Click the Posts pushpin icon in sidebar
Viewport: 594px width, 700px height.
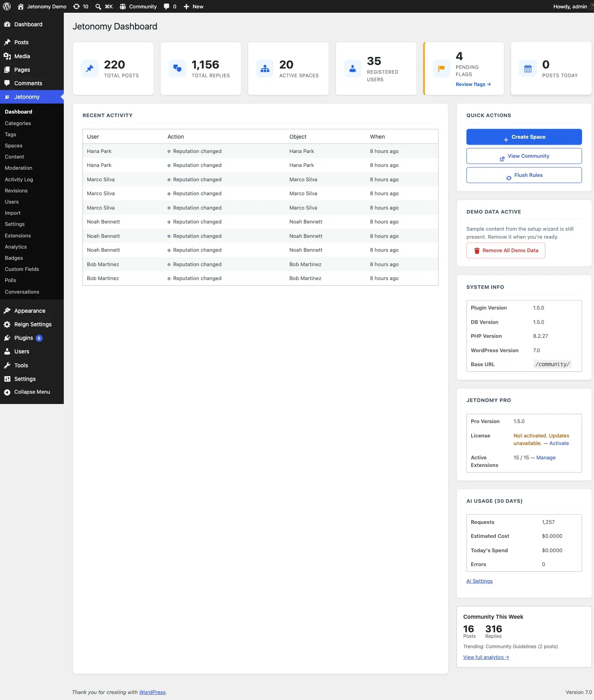click(x=7, y=42)
